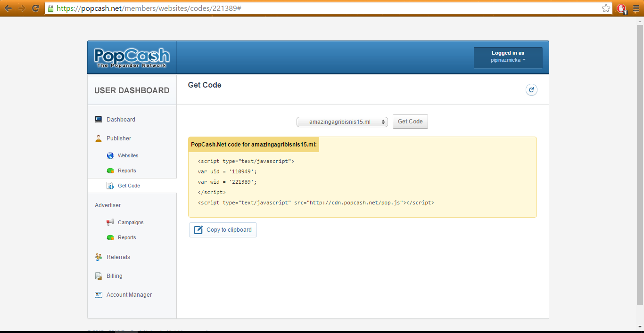The width and height of the screenshot is (644, 333).
Task: Expand the pipinazmieka account dropdown
Action: [508, 60]
